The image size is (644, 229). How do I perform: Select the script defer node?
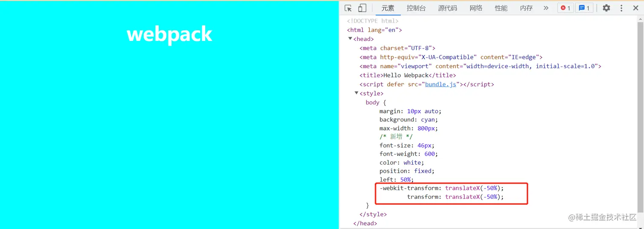click(427, 84)
